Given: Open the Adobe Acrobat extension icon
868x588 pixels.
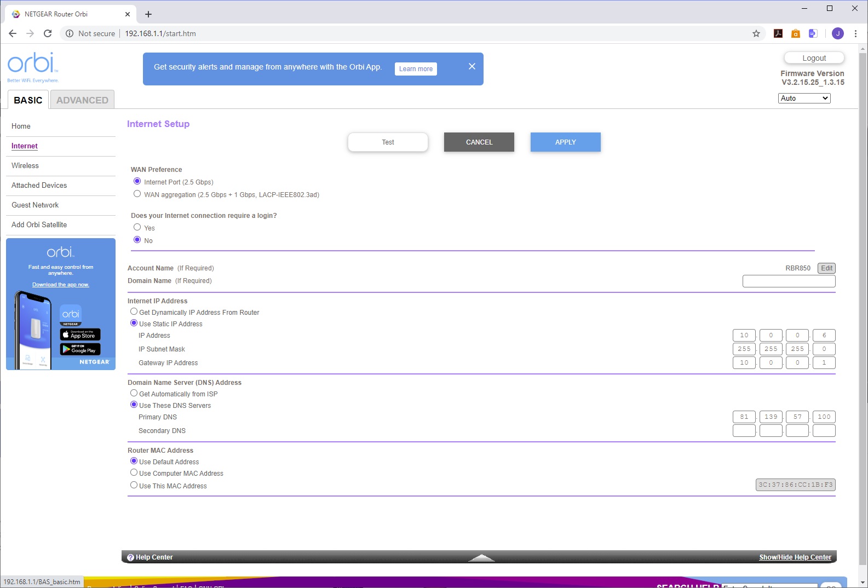Looking at the screenshot, I should pos(778,33).
